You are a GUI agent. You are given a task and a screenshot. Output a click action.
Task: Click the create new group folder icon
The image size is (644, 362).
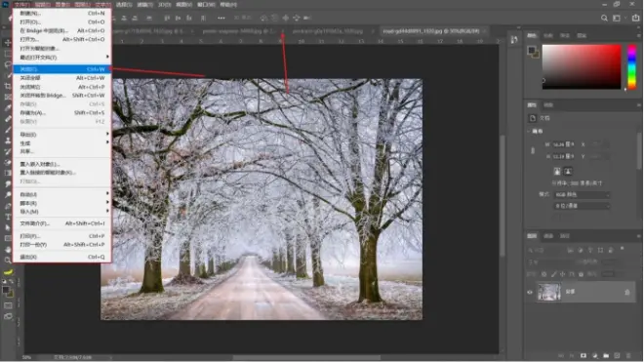point(606,355)
